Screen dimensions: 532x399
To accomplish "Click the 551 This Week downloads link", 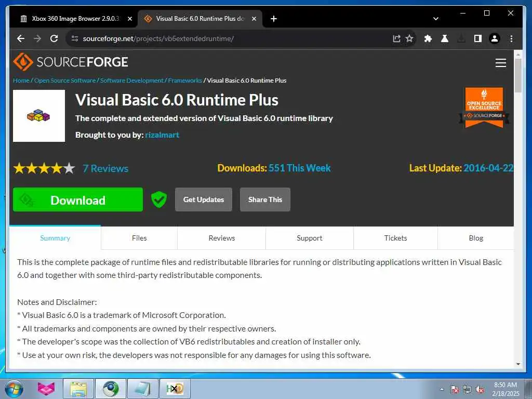I will pos(300,168).
